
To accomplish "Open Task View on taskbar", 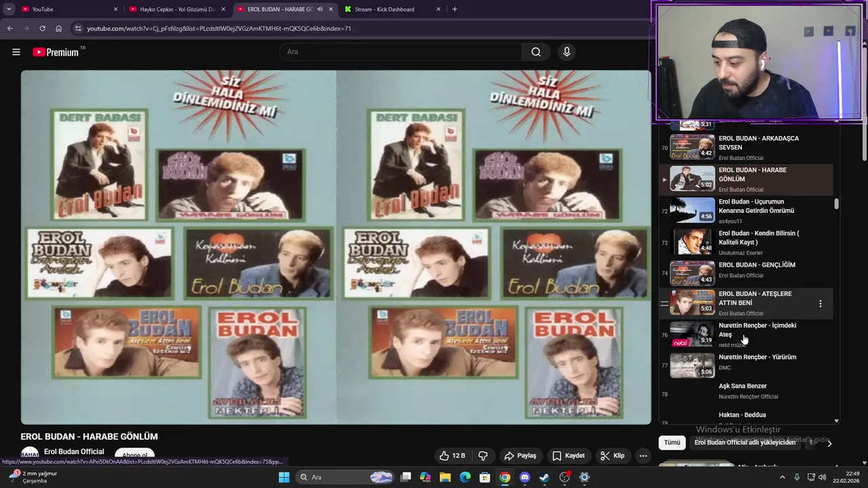I will (406, 477).
